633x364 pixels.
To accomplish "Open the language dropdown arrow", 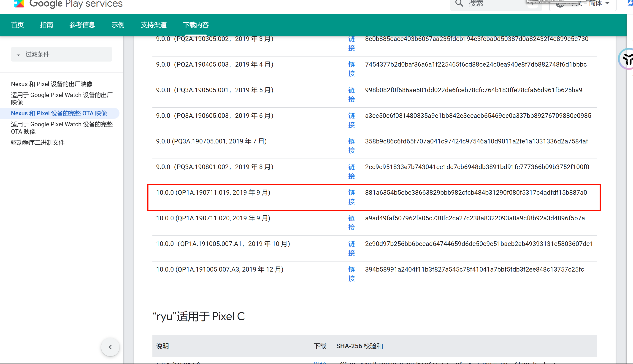I will [608, 3].
